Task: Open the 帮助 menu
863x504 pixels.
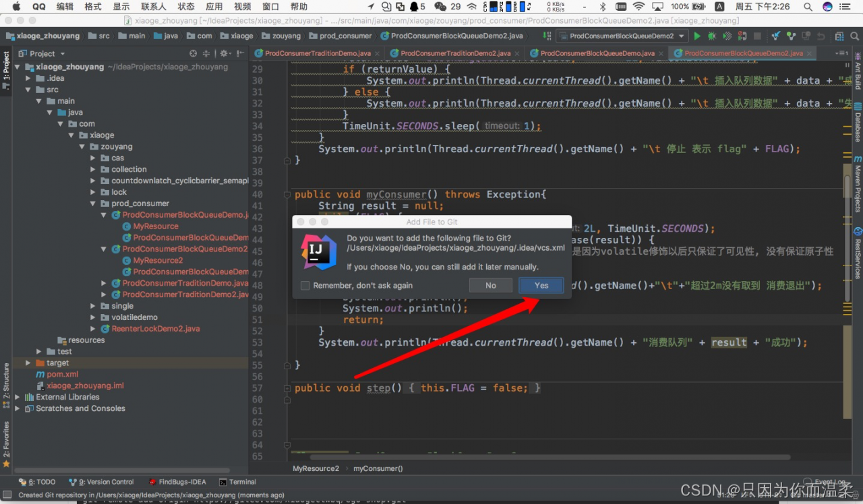Action: coord(299,7)
